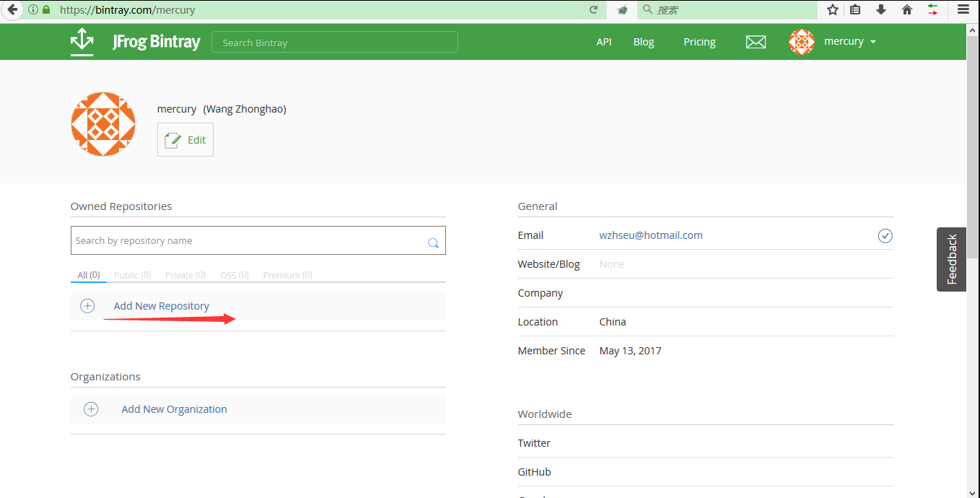The image size is (980, 498).
Task: Click the Company row label
Action: [x=540, y=293]
